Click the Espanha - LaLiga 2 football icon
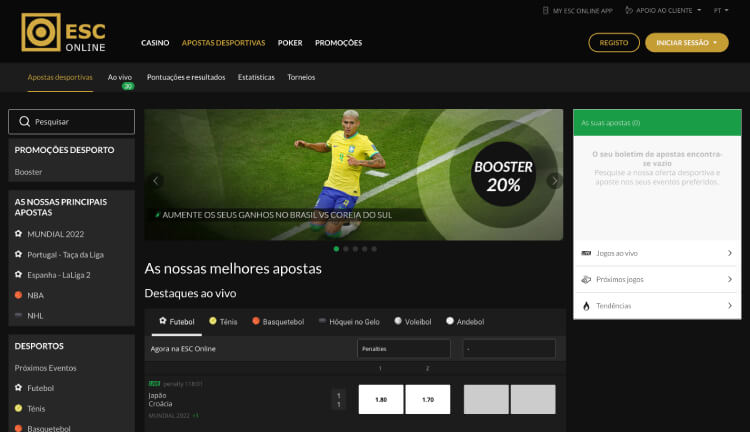The height and width of the screenshot is (432, 750). [18, 275]
